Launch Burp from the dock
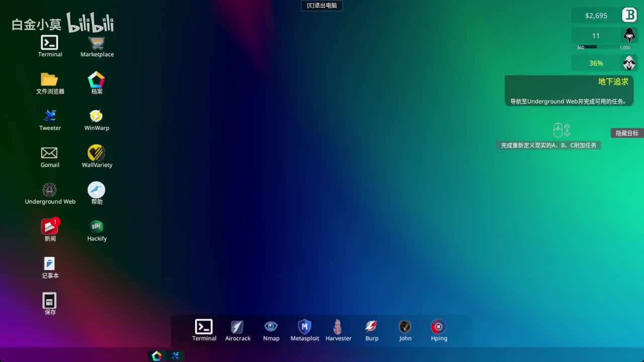The height and width of the screenshot is (362, 644). 371,327
